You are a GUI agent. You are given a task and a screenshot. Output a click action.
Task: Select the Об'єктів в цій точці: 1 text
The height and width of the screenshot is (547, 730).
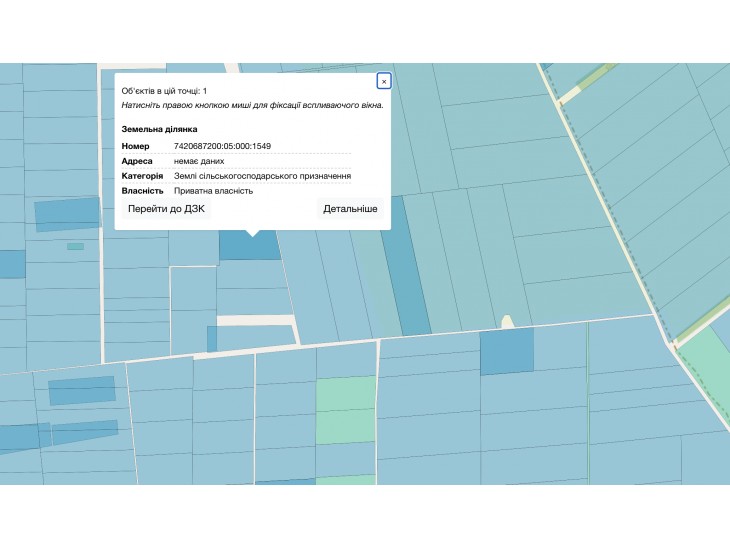[164, 91]
